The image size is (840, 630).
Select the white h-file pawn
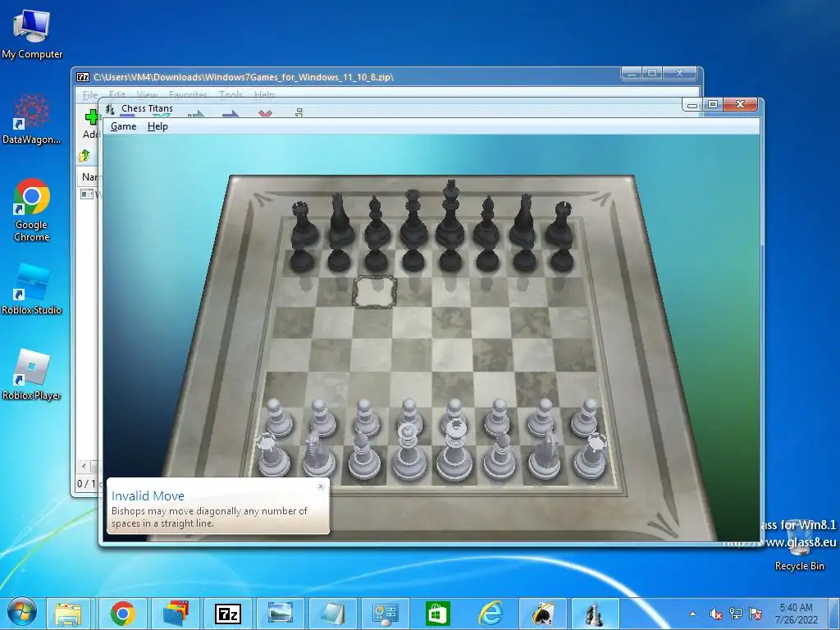[x=585, y=418]
